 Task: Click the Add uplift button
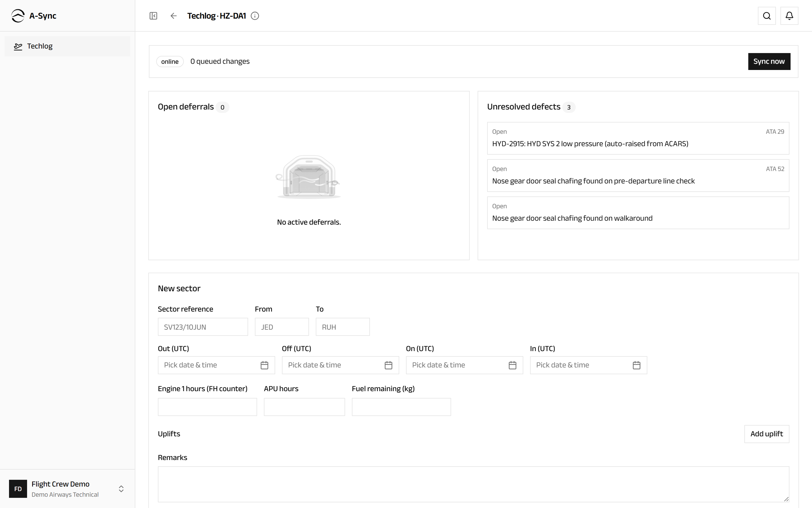(x=767, y=434)
